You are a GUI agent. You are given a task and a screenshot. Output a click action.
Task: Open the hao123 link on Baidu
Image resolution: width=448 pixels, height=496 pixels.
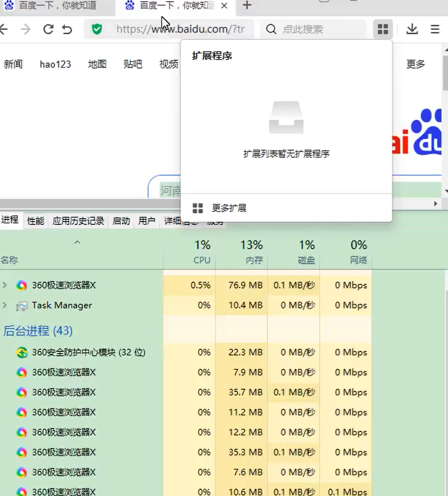(55, 64)
